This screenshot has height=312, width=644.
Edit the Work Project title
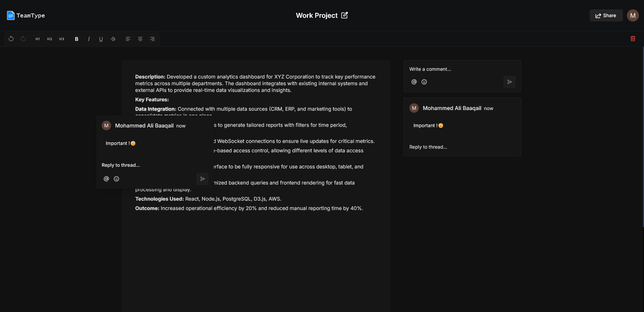pos(345,15)
